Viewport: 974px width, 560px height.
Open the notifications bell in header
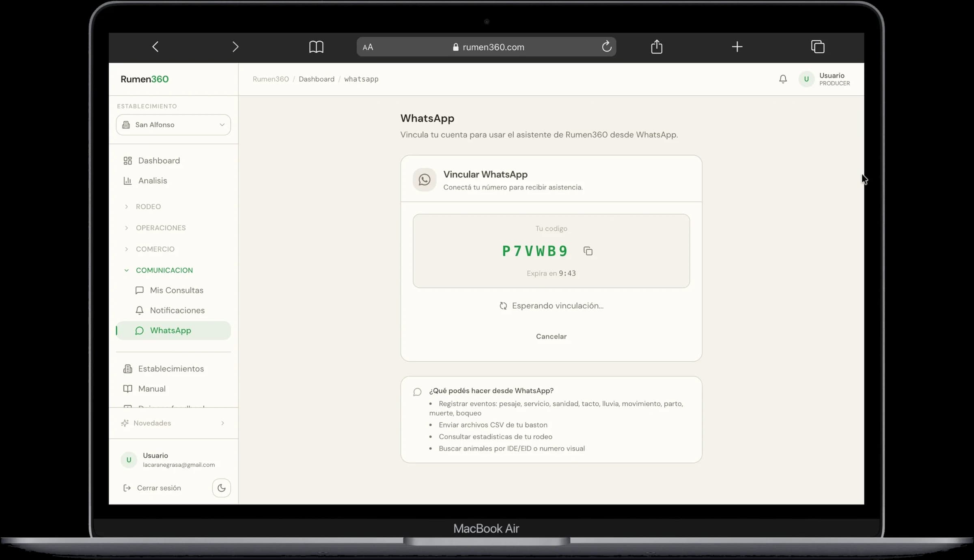(x=783, y=79)
